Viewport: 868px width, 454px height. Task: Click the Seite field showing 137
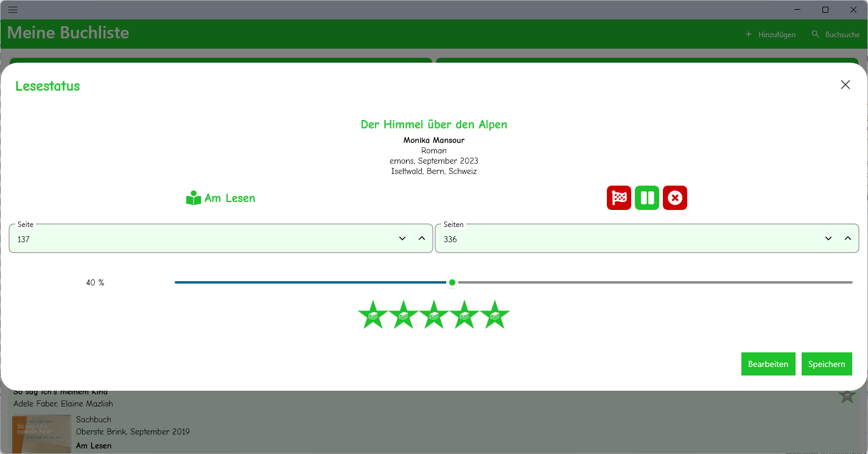(x=221, y=238)
